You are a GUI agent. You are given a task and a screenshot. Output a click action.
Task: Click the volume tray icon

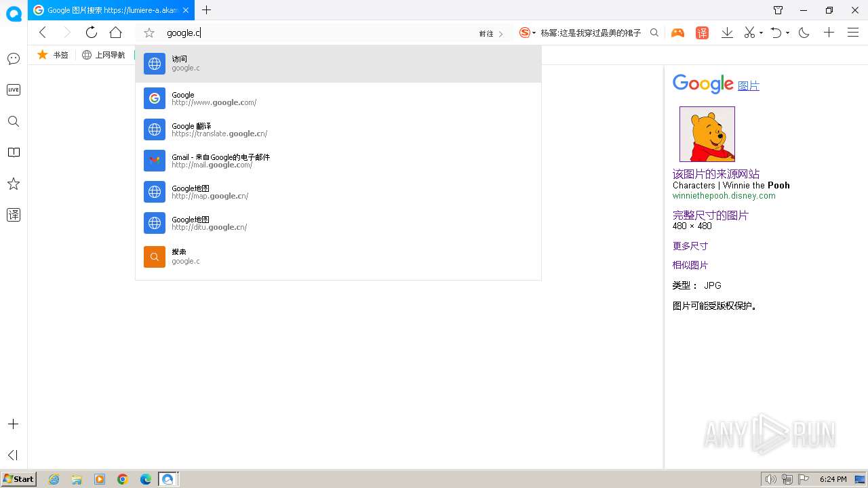770,479
